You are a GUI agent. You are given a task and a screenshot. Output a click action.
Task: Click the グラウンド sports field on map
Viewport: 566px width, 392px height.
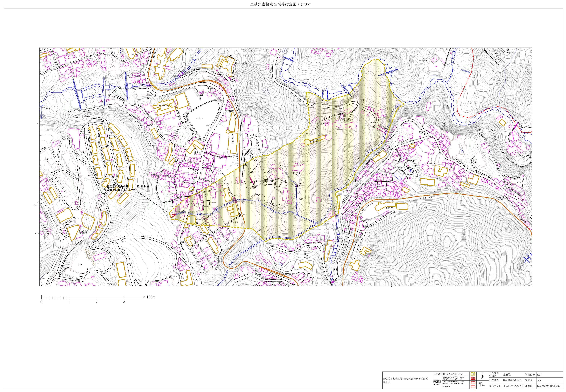coord(199,118)
